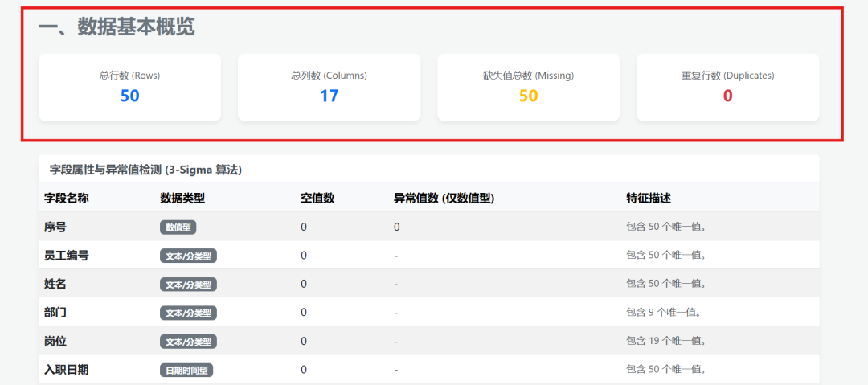Image resolution: width=868 pixels, height=385 pixels.
Task: Click the 字段名称 column header
Action: (x=67, y=199)
